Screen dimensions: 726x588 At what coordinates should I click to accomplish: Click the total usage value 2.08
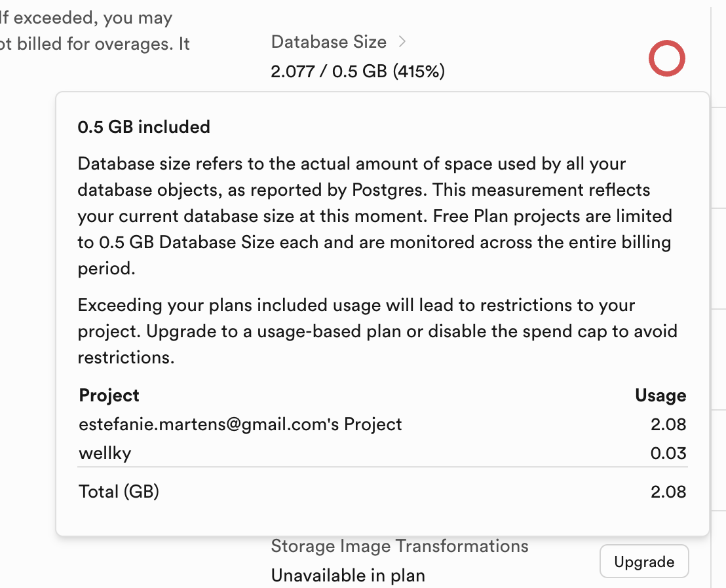coord(668,492)
